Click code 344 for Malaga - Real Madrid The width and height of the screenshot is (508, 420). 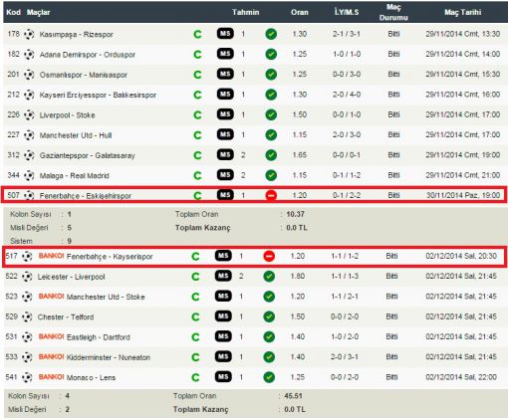13,175
